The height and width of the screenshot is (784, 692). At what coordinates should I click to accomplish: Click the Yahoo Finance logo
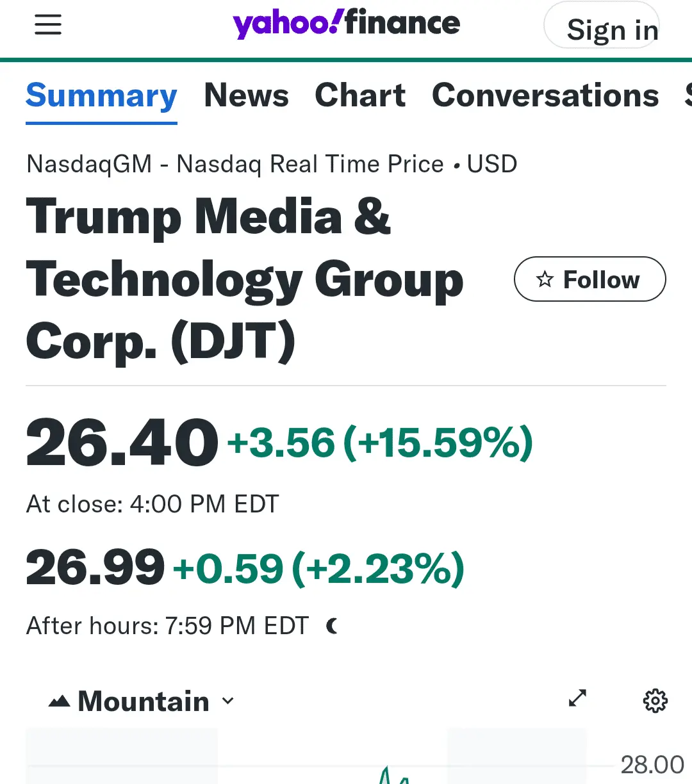346,24
